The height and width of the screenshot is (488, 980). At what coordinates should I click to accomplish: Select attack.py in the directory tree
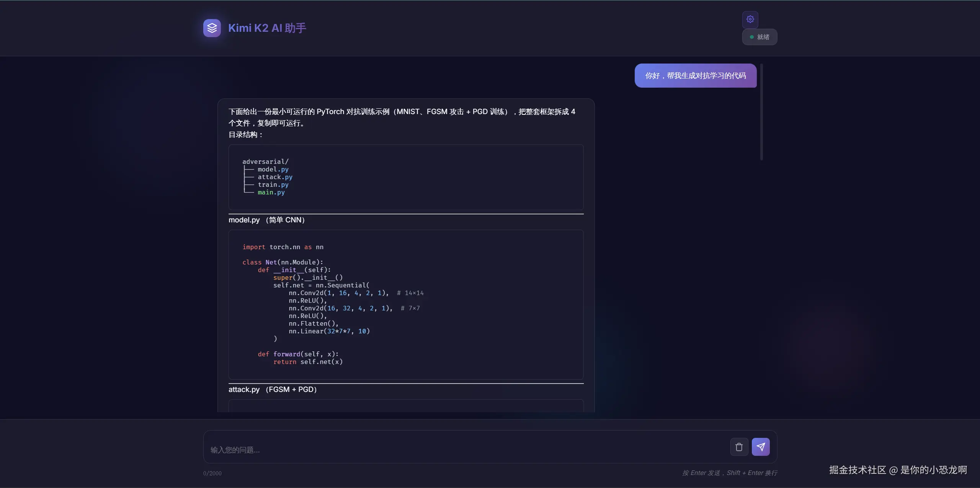click(x=275, y=177)
